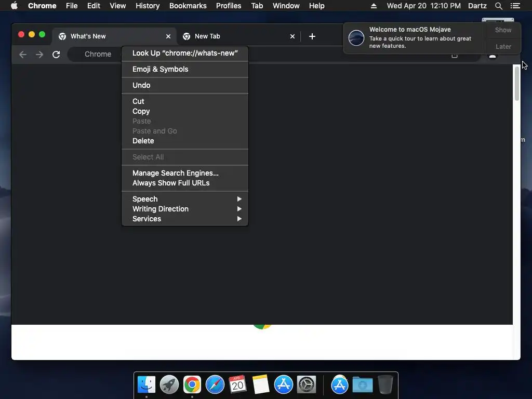Open a new tab with plus button
The image size is (532, 399).
click(312, 36)
